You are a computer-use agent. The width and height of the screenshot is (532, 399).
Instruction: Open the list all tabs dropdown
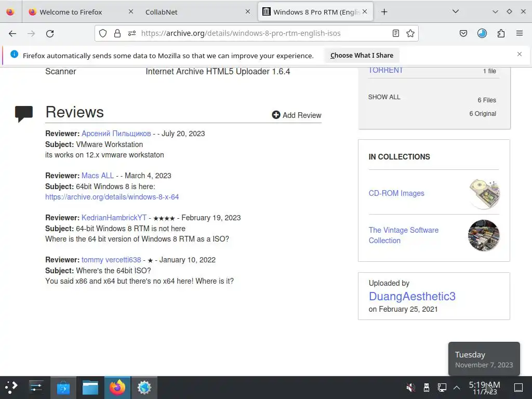pyautogui.click(x=456, y=11)
